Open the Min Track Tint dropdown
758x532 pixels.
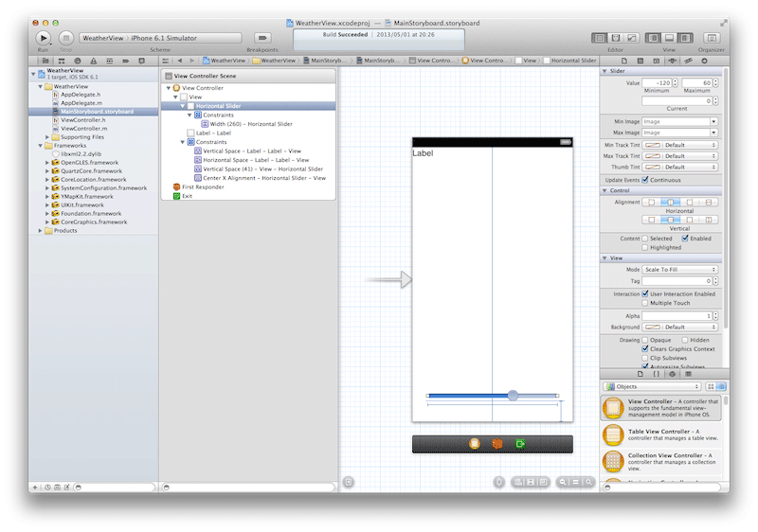[679, 145]
